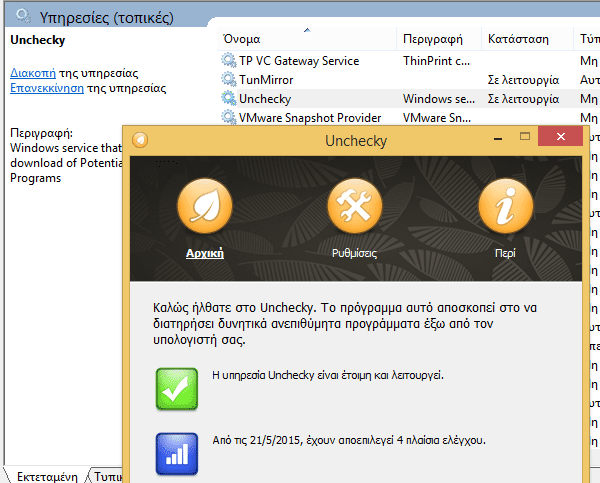Click the Unchecky window title bar text
Viewport: 600px width, 483px height.
pyautogui.click(x=356, y=140)
